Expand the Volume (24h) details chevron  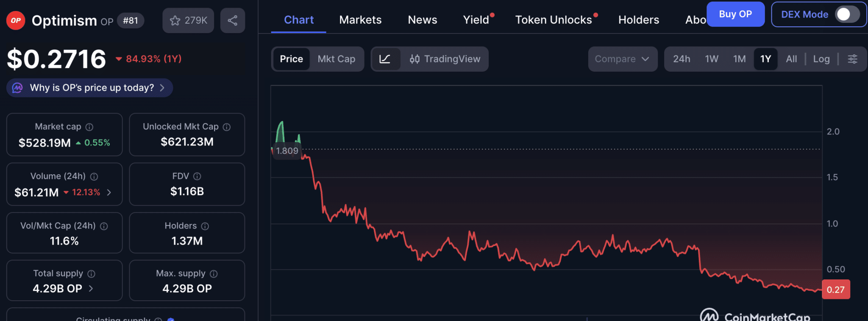coord(109,193)
